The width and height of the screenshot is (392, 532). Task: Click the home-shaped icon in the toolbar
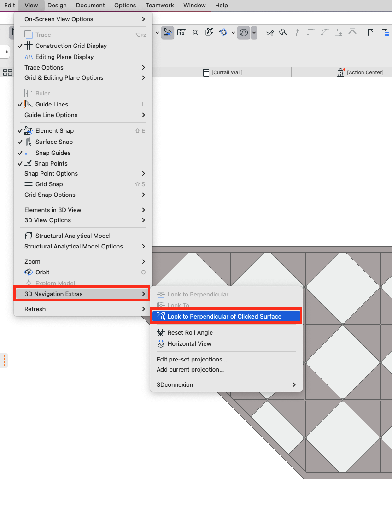click(352, 32)
